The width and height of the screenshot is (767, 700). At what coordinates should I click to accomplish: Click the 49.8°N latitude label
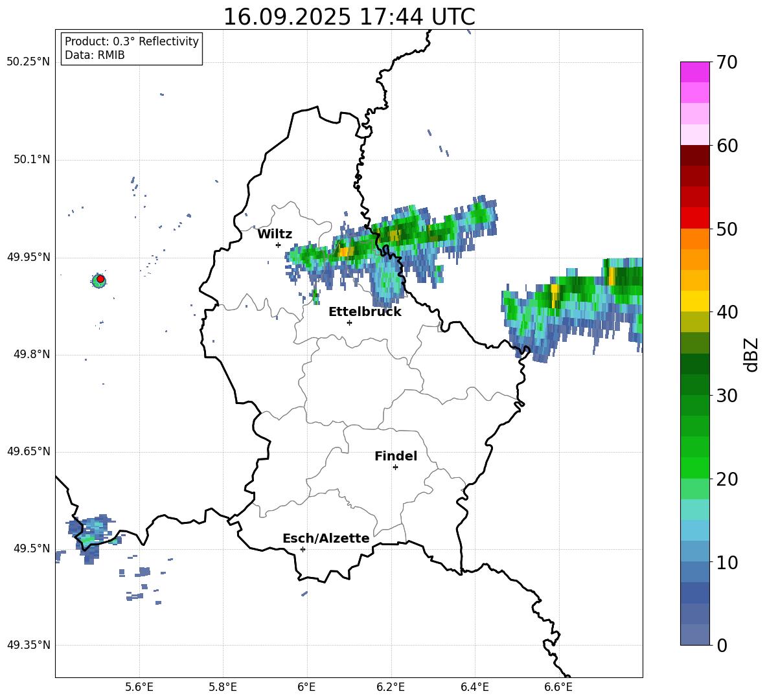point(32,354)
